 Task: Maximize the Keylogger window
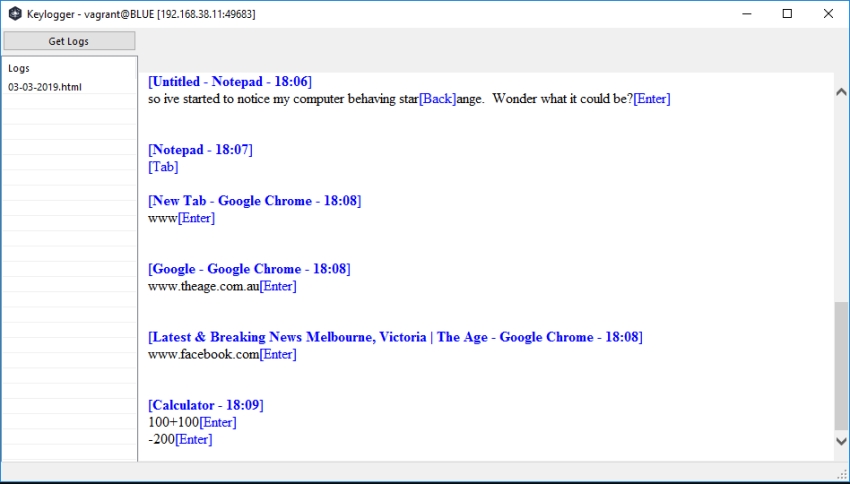coord(788,14)
